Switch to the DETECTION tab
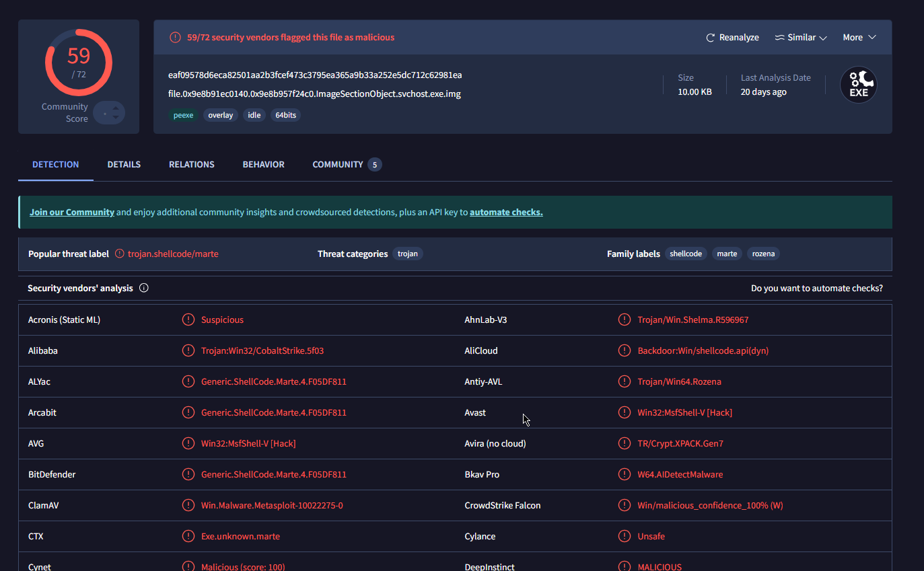The height and width of the screenshot is (571, 924). coord(56,165)
